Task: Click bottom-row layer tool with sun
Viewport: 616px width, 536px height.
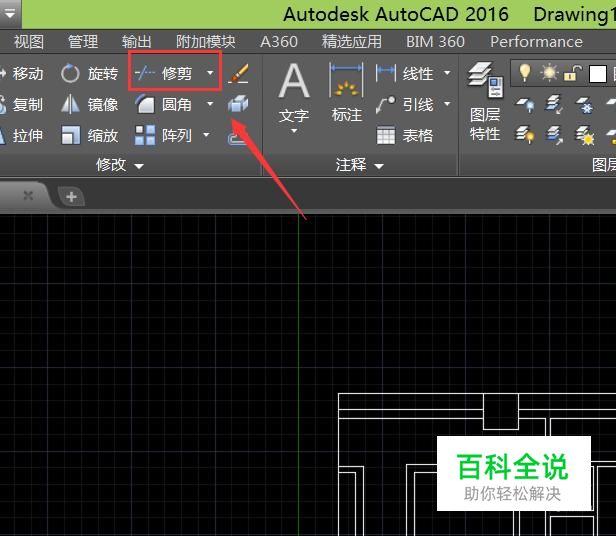Action: click(585, 135)
